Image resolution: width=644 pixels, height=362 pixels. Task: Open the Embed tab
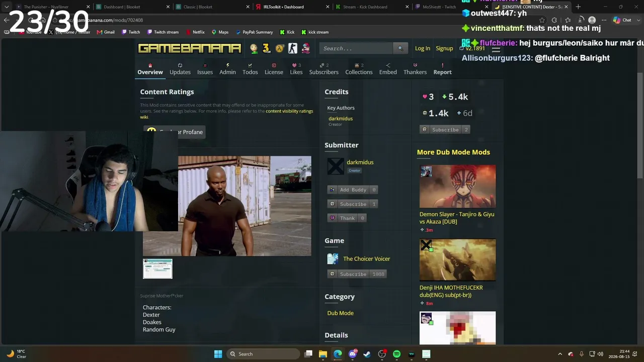[x=388, y=69]
